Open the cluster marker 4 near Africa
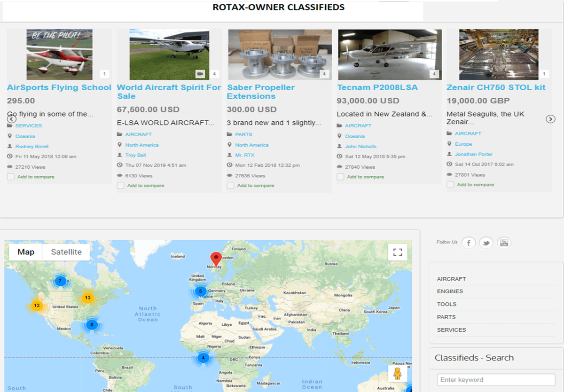Viewport: 564px width, 392px height. tap(203, 358)
